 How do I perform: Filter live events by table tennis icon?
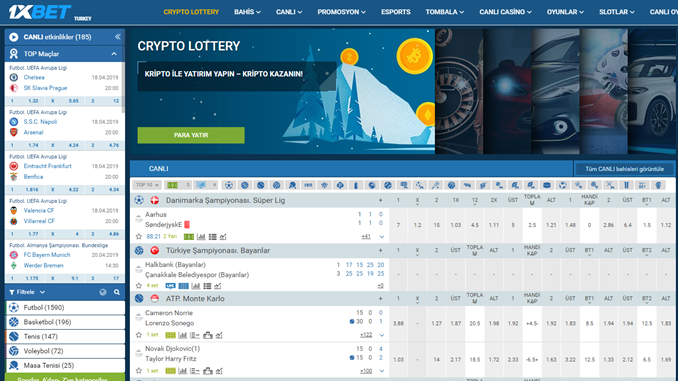click(292, 185)
